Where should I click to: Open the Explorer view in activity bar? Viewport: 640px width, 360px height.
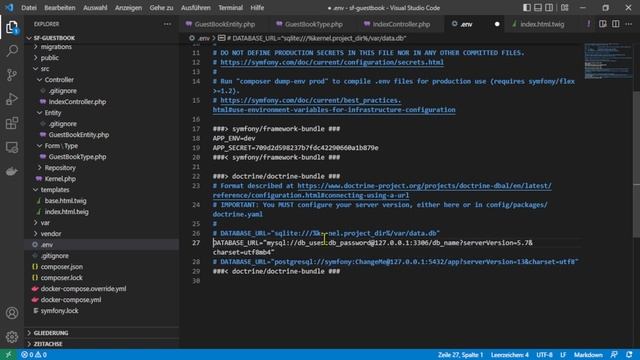12,27
